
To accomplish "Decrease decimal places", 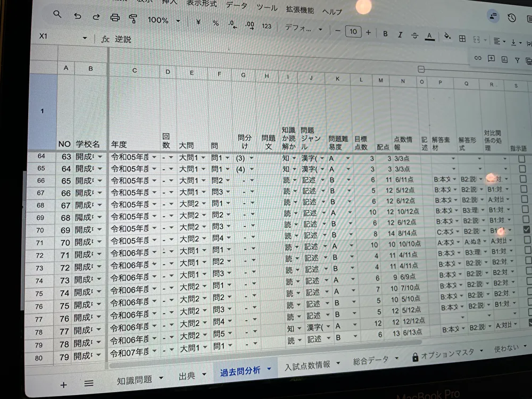I will pos(232,24).
